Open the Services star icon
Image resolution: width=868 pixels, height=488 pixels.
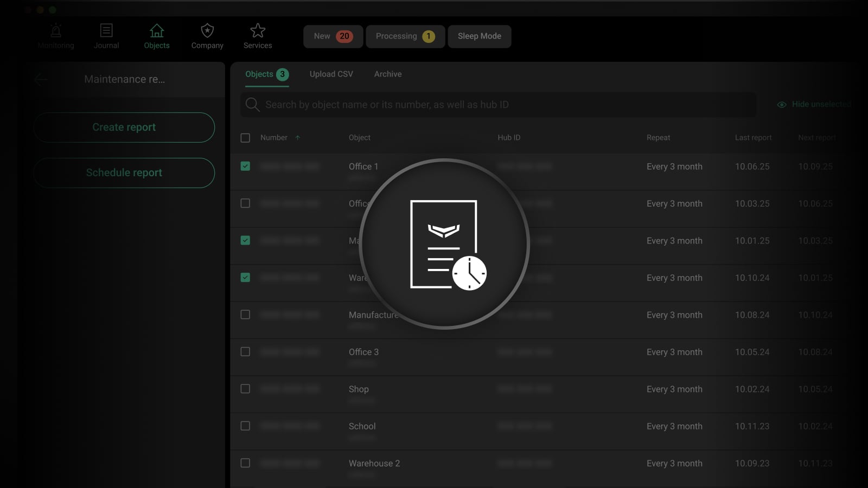[x=258, y=31]
